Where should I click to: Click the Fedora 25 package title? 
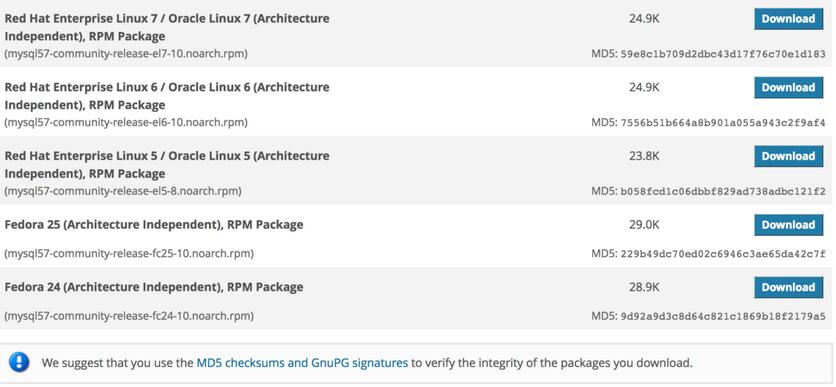point(154,224)
